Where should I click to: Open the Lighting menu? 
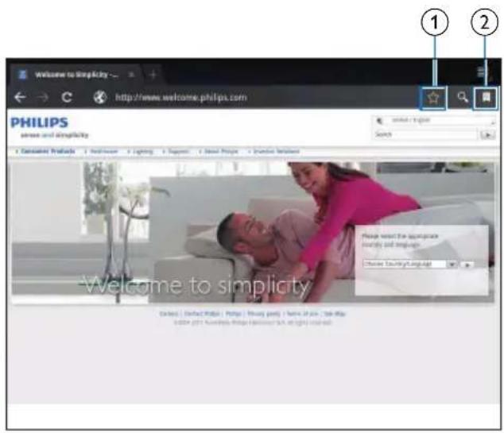(x=142, y=151)
